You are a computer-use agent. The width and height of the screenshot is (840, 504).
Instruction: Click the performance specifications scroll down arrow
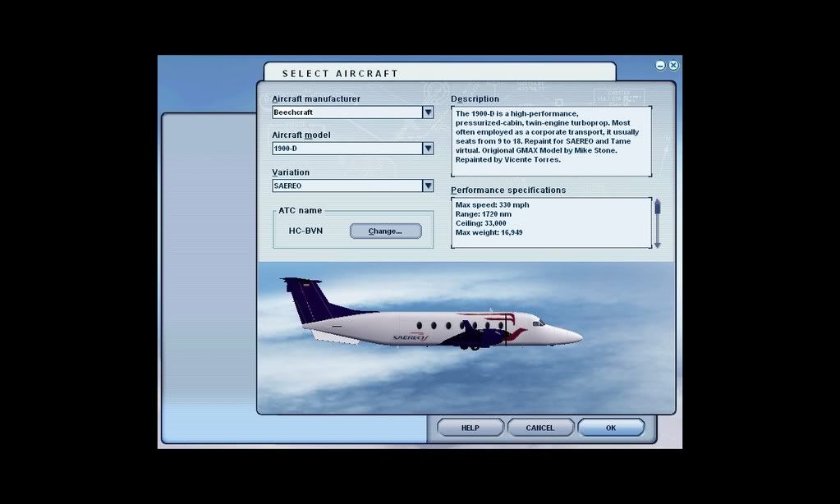(658, 245)
